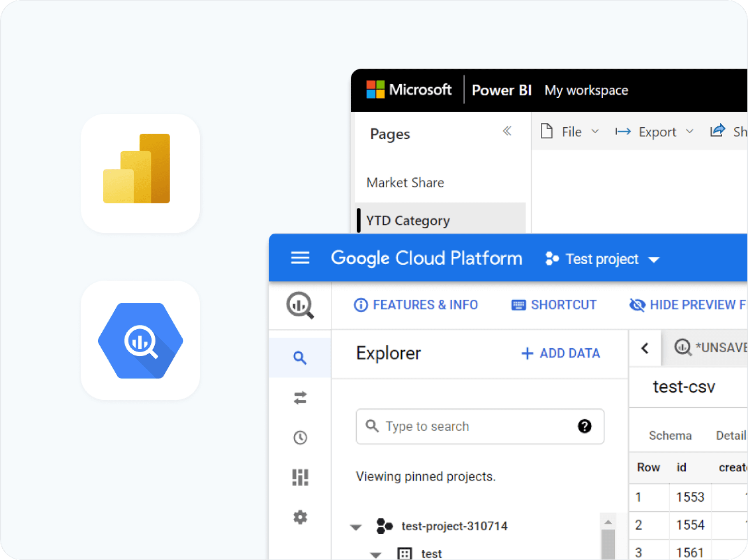Click the Pages pane heading
748x560 pixels.
[x=390, y=134]
